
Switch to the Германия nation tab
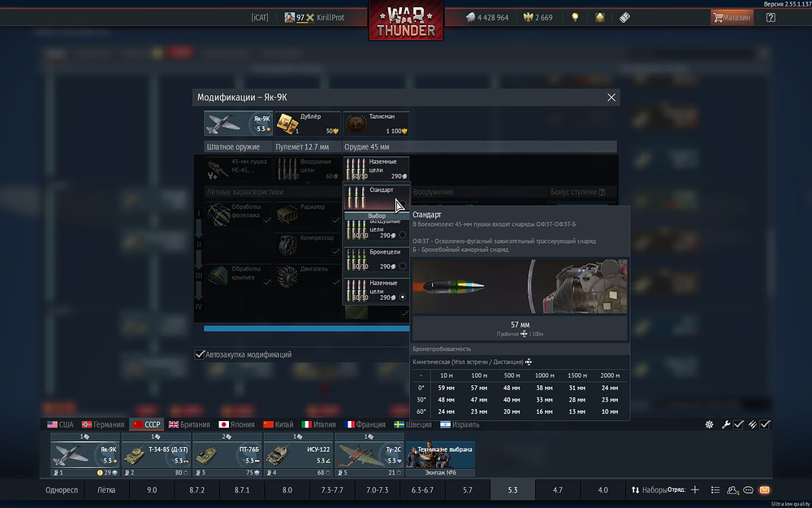click(103, 424)
